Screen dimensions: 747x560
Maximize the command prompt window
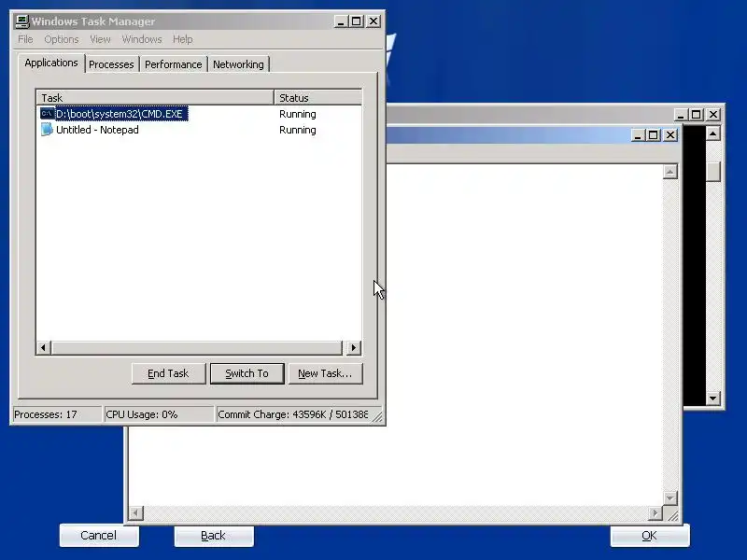(696, 115)
